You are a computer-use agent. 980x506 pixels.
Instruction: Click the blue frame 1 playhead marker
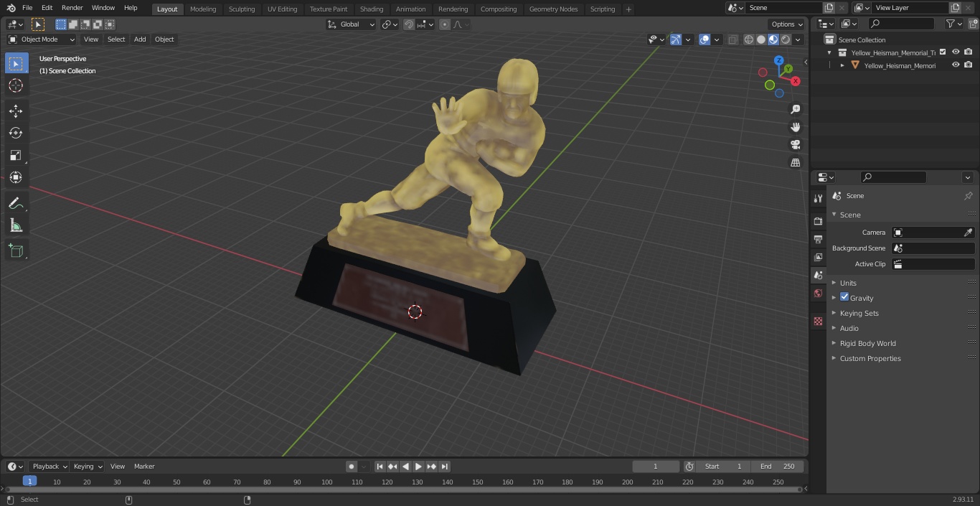tap(29, 481)
